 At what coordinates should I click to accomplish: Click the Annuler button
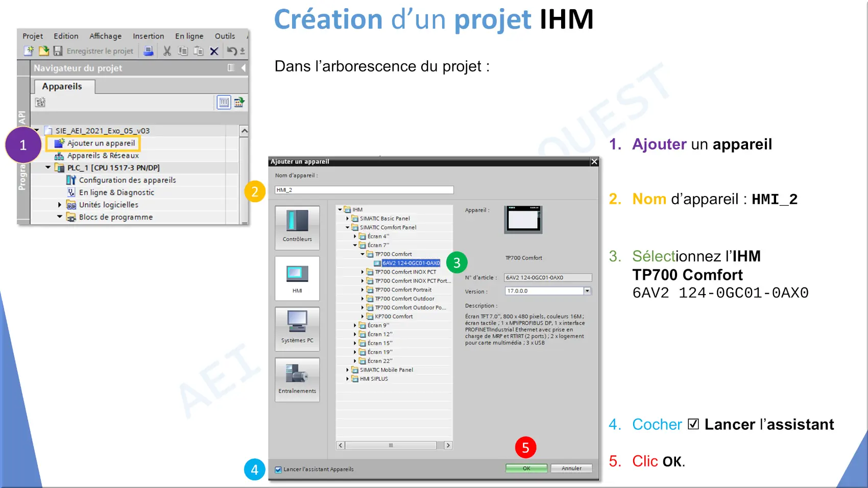571,468
